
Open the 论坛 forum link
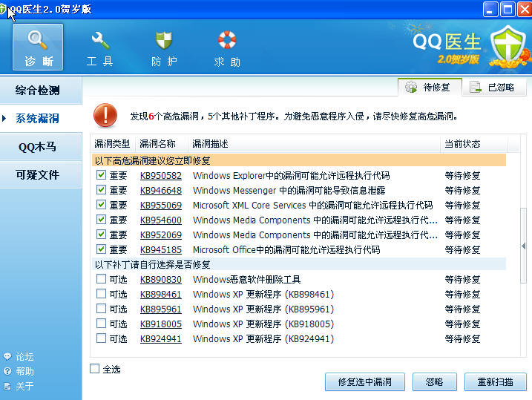click(24, 356)
